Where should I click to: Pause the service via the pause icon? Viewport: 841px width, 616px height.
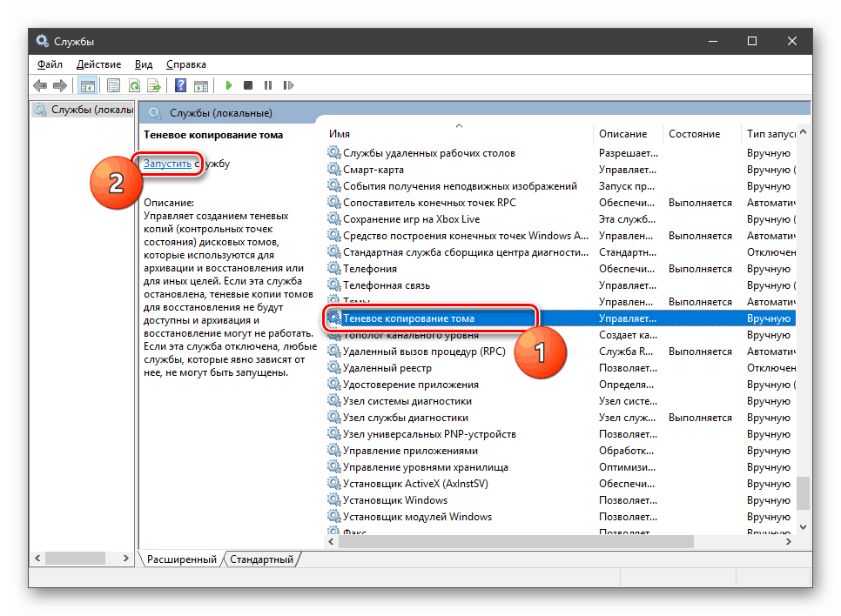click(267, 84)
